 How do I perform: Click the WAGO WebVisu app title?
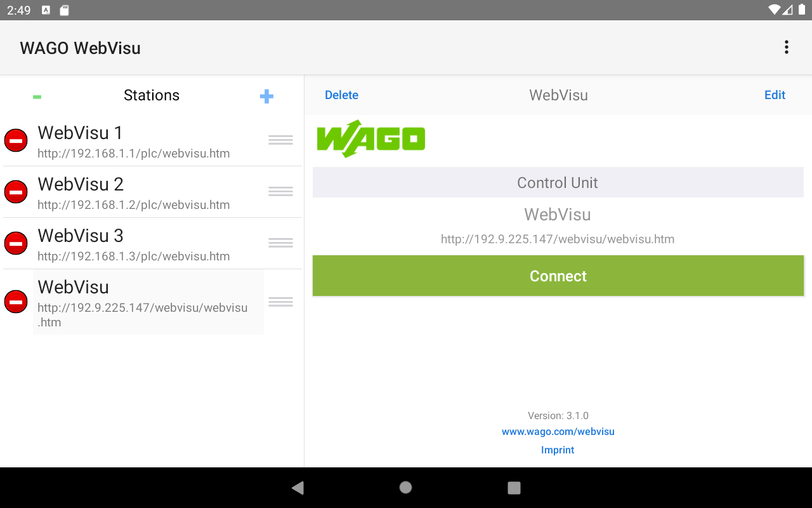click(81, 48)
